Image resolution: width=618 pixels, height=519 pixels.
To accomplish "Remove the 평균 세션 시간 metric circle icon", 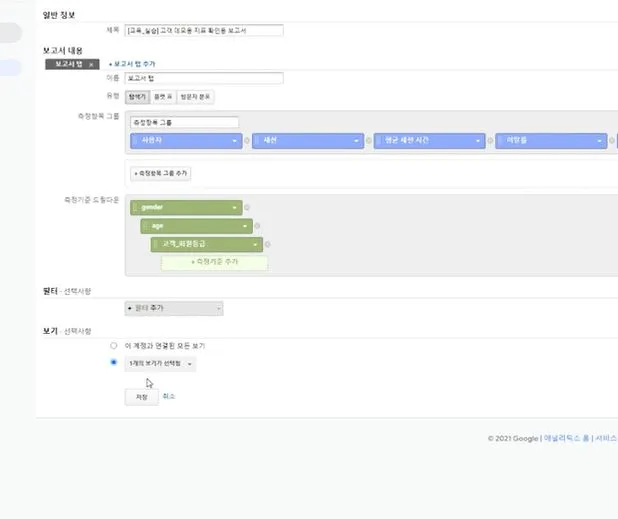I will click(x=491, y=140).
